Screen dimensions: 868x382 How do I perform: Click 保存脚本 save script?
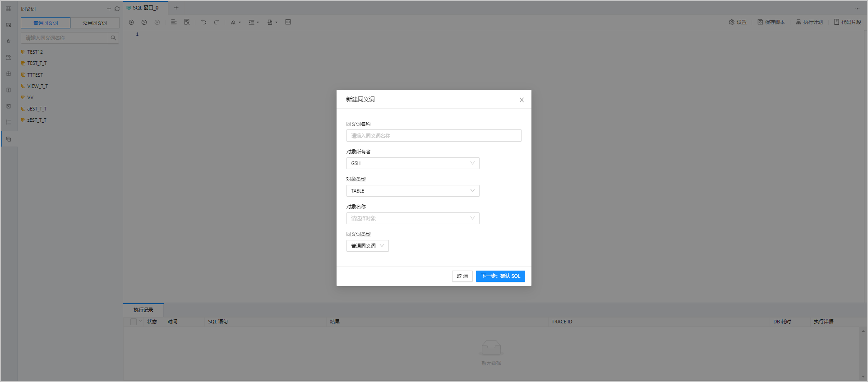pos(771,22)
